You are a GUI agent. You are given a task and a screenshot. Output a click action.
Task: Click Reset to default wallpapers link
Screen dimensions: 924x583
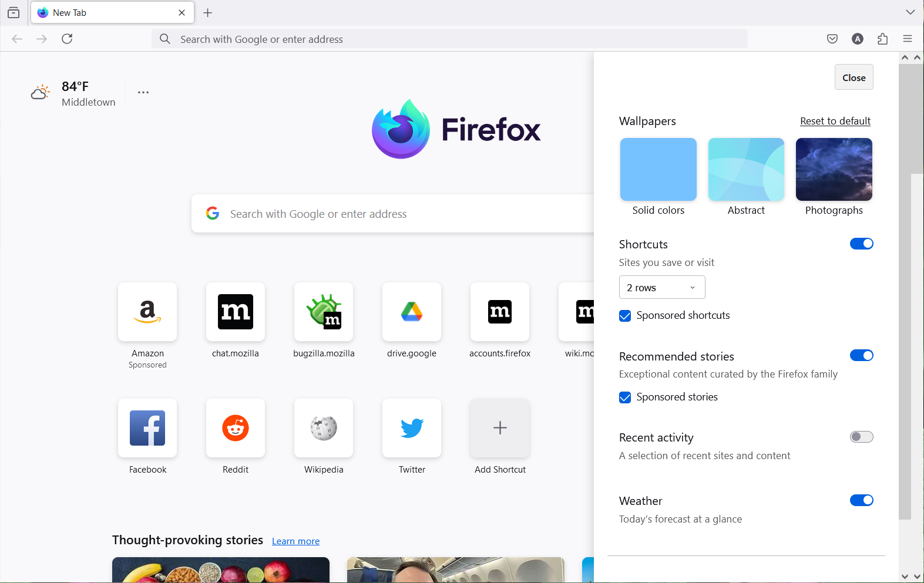[835, 121]
